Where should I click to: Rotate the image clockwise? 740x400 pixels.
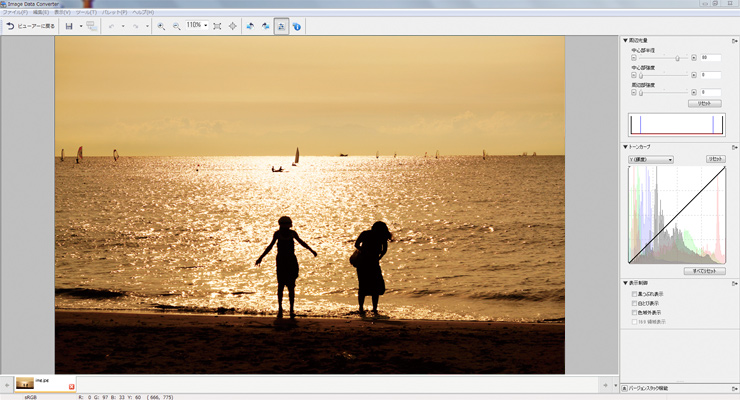pyautogui.click(x=265, y=25)
